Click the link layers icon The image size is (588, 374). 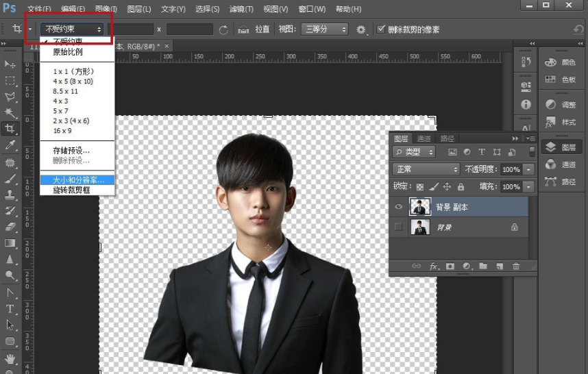[416, 266]
